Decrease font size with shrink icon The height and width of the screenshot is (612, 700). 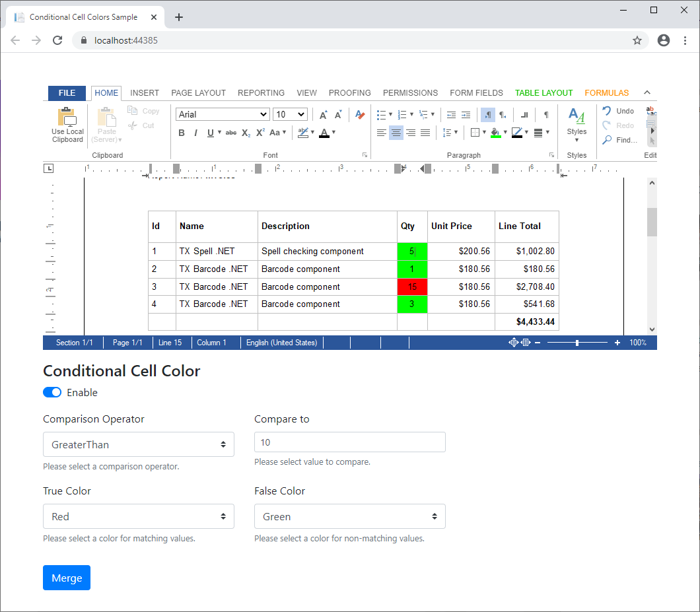pyautogui.click(x=338, y=115)
